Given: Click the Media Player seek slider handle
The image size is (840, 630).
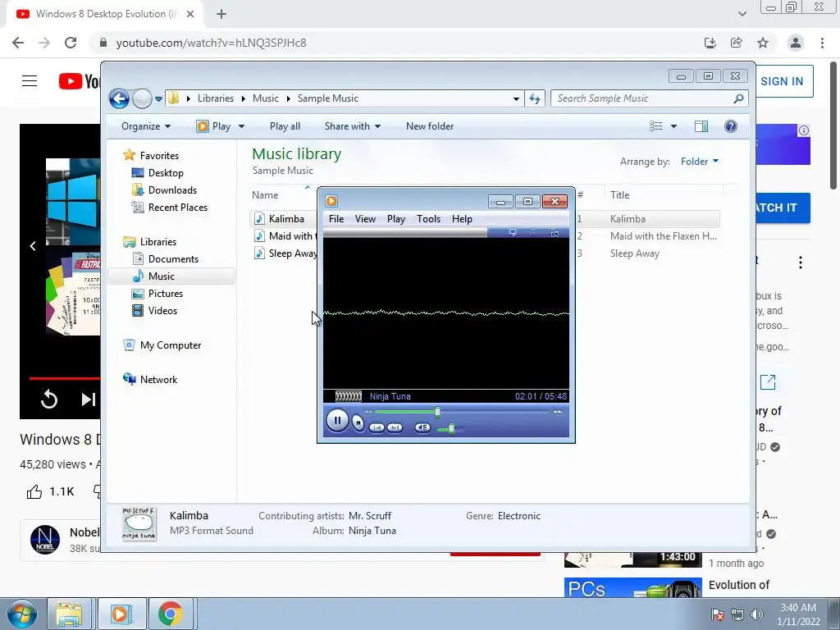Looking at the screenshot, I should click(438, 412).
